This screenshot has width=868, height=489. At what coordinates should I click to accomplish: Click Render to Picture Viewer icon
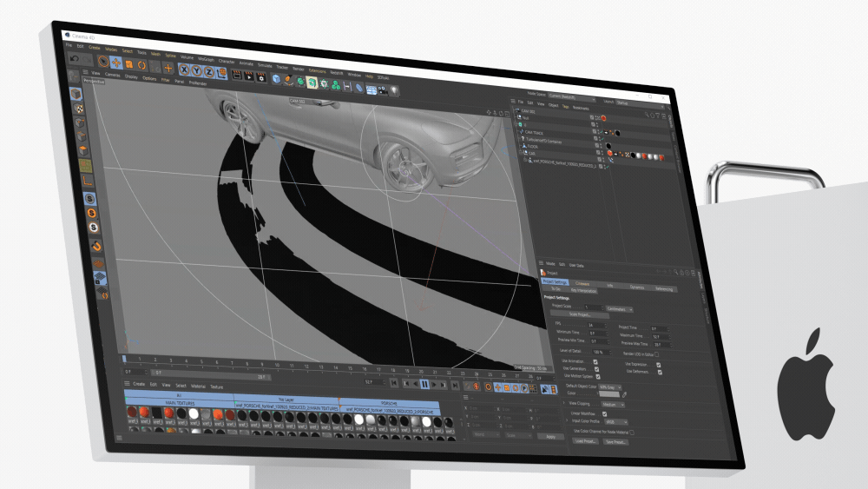248,76
